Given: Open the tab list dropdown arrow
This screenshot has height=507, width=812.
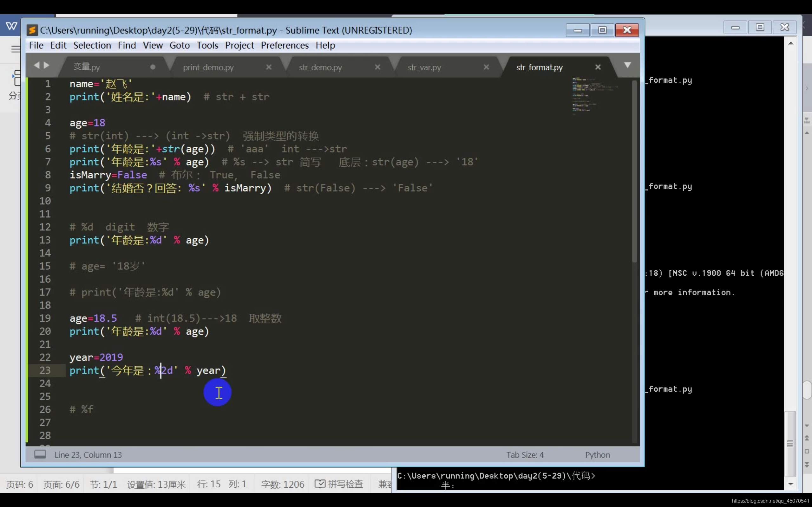Looking at the screenshot, I should (x=627, y=65).
